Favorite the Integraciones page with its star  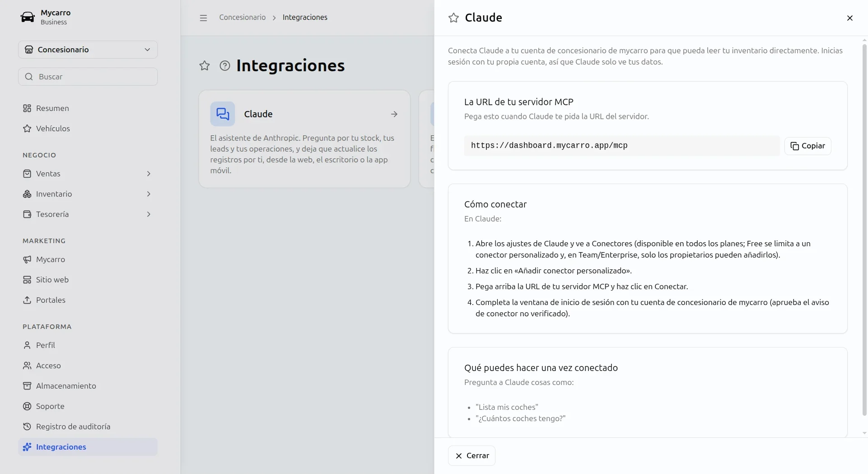(205, 66)
